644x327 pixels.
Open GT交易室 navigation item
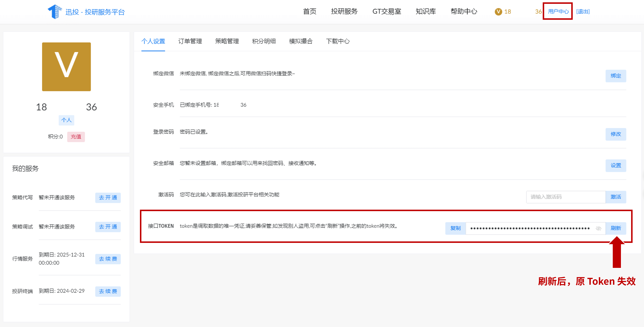click(x=387, y=12)
